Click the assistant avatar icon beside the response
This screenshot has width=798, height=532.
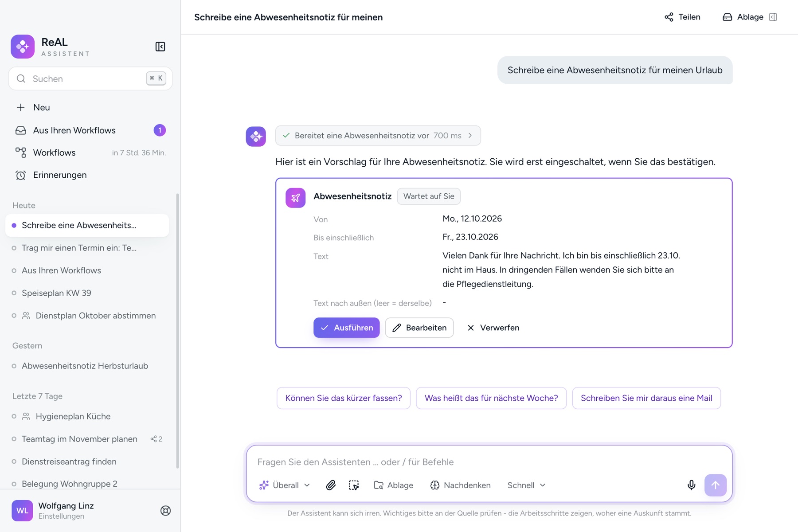click(x=256, y=136)
